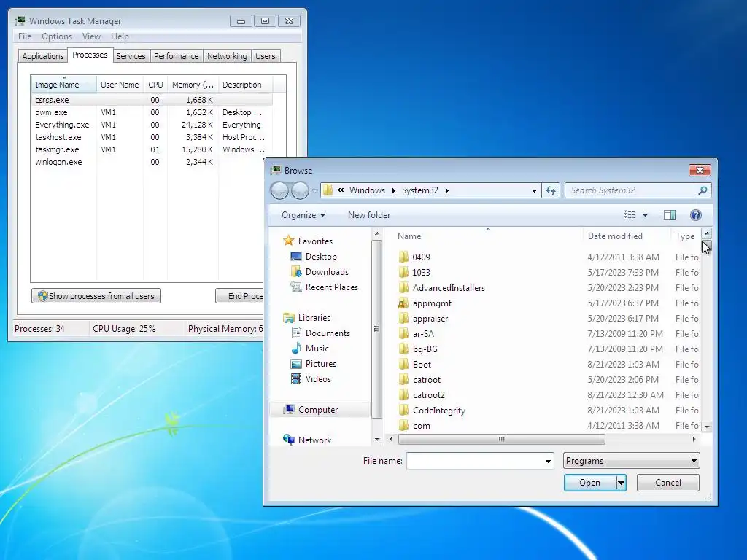Image resolution: width=747 pixels, height=560 pixels.
Task: Click the Computer icon in navigation pane
Action: (x=288, y=410)
